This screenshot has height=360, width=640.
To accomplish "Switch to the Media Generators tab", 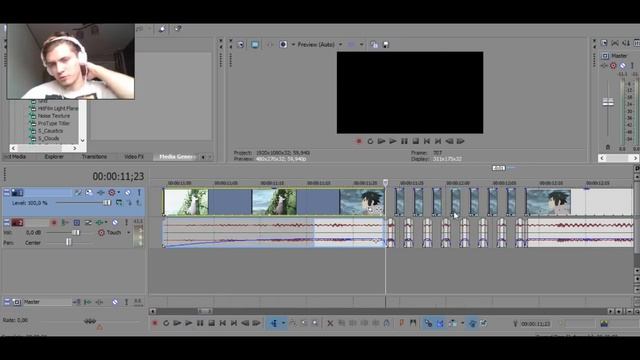I will (x=176, y=157).
